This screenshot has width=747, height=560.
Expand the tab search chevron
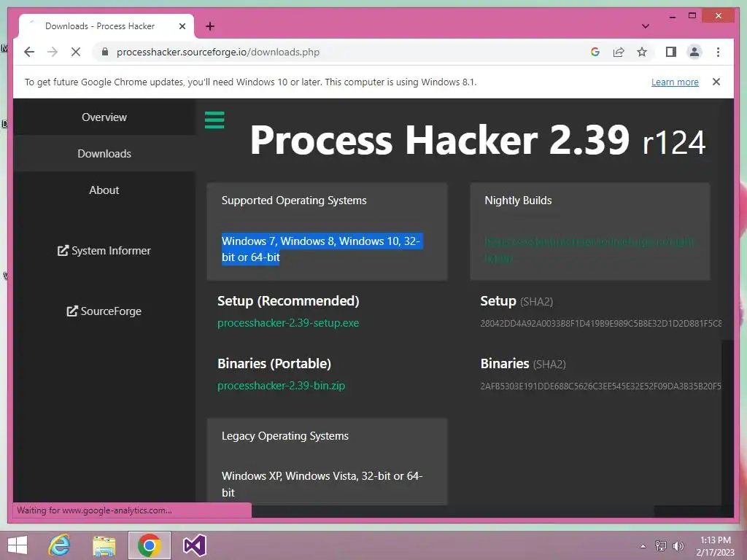point(646,26)
